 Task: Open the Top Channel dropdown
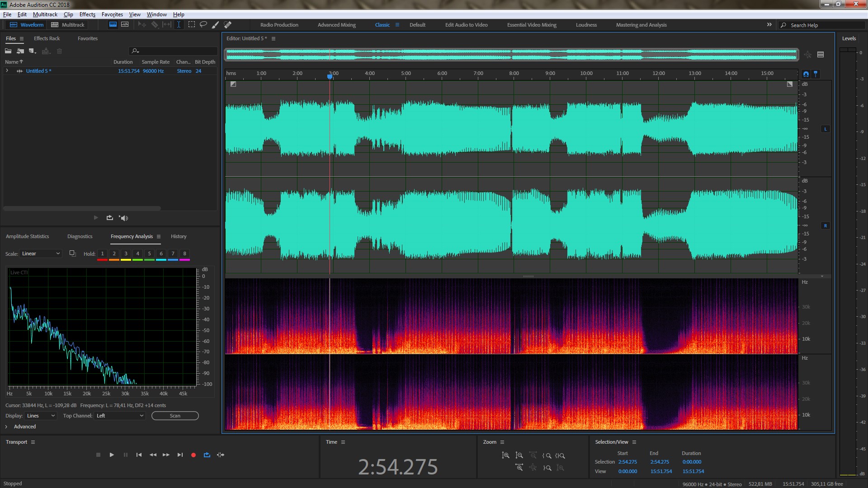[120, 416]
